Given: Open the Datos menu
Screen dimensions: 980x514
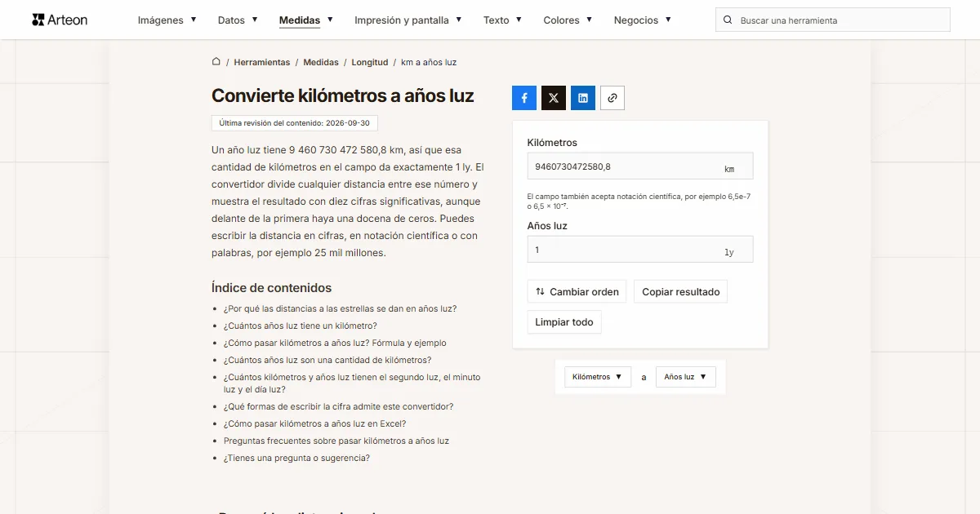Looking at the screenshot, I should click(238, 20).
